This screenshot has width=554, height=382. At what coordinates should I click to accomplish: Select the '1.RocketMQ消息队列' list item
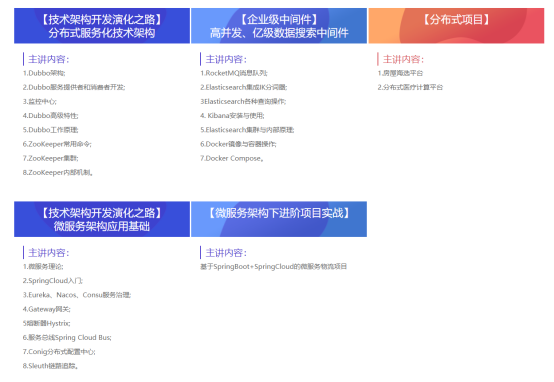point(234,73)
